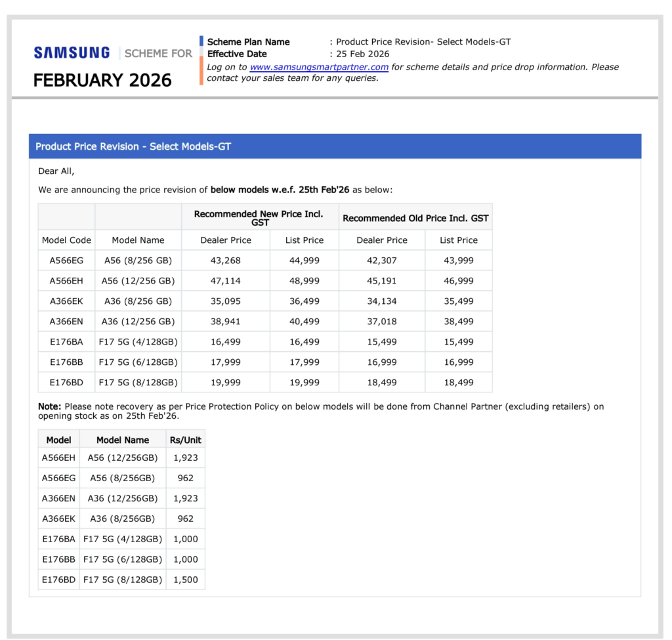The height and width of the screenshot is (640, 672).
Task: Select the List Price header under new pricing
Action: (x=304, y=240)
